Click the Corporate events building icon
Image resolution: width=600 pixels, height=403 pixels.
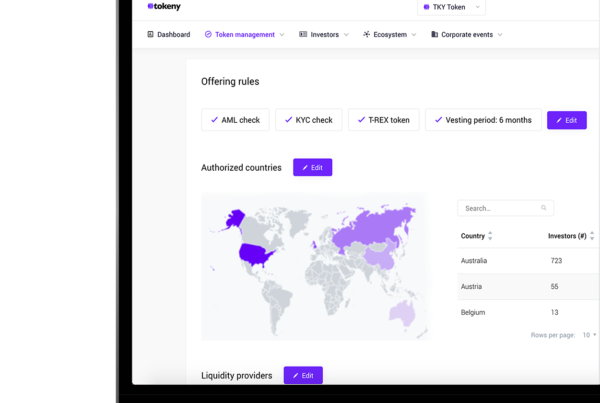click(x=434, y=34)
